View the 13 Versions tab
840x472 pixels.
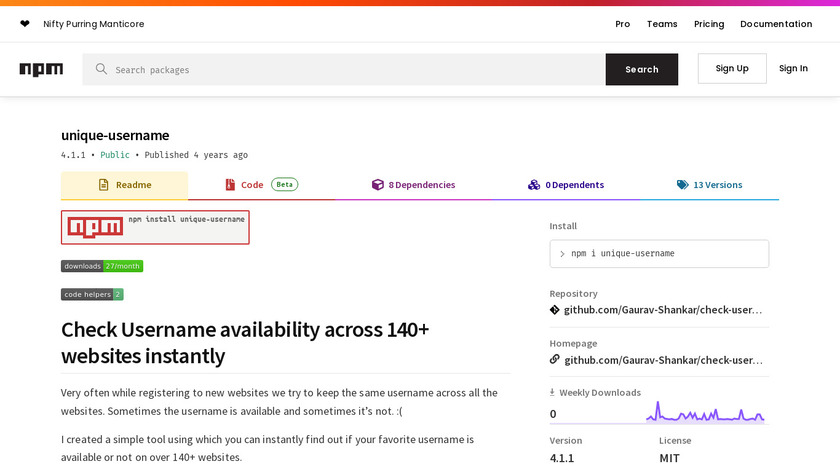tap(709, 185)
